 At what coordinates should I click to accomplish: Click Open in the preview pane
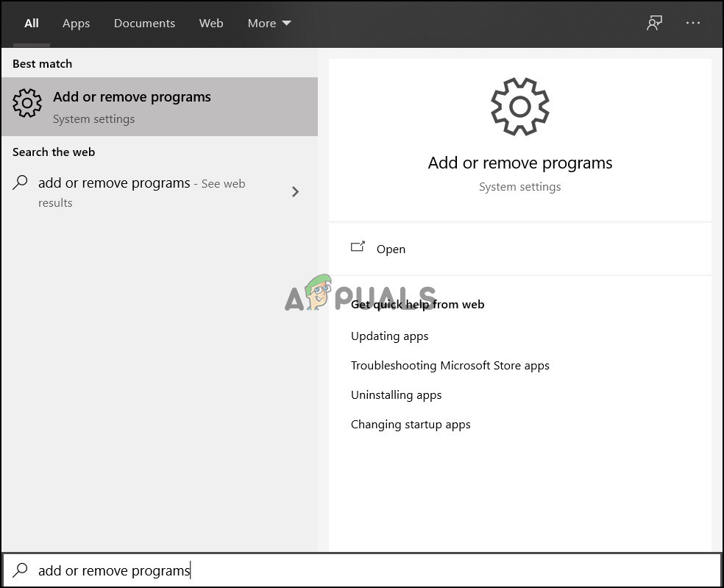(391, 249)
